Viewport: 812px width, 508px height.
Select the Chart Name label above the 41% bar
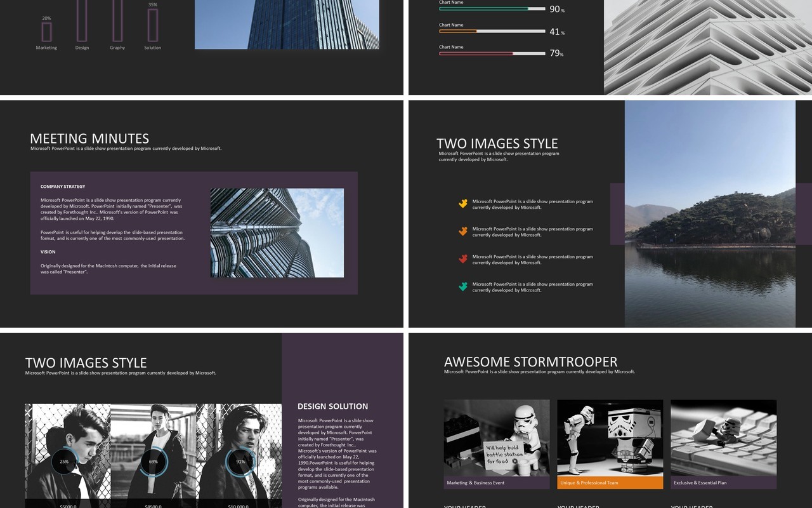coord(451,25)
